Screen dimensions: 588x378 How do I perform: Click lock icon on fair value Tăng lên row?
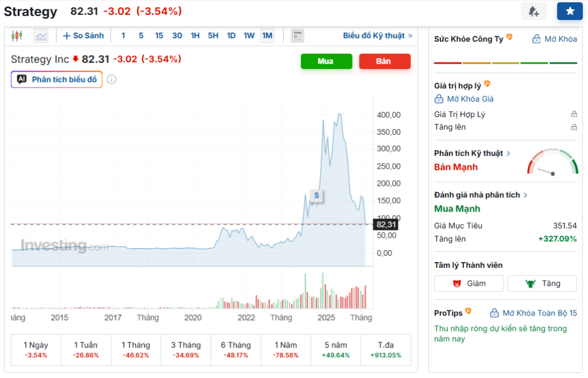[574, 127]
